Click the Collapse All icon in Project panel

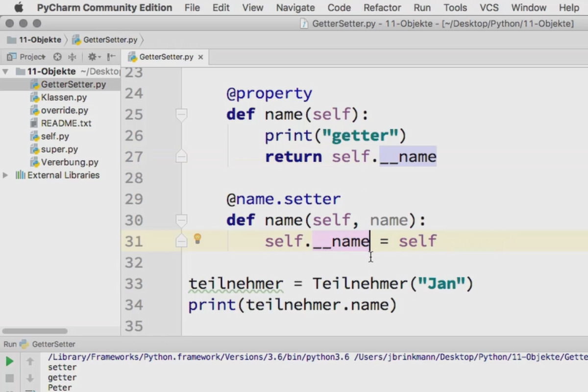point(72,57)
